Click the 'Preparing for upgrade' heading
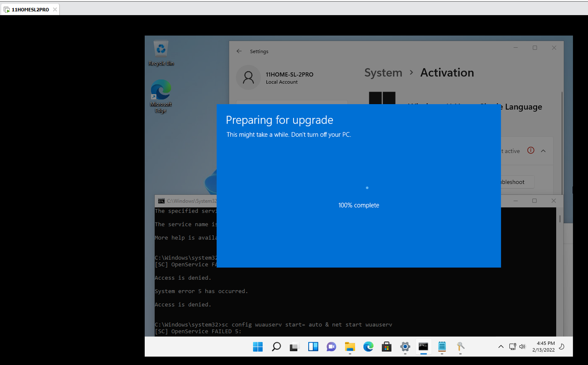 pyautogui.click(x=279, y=120)
